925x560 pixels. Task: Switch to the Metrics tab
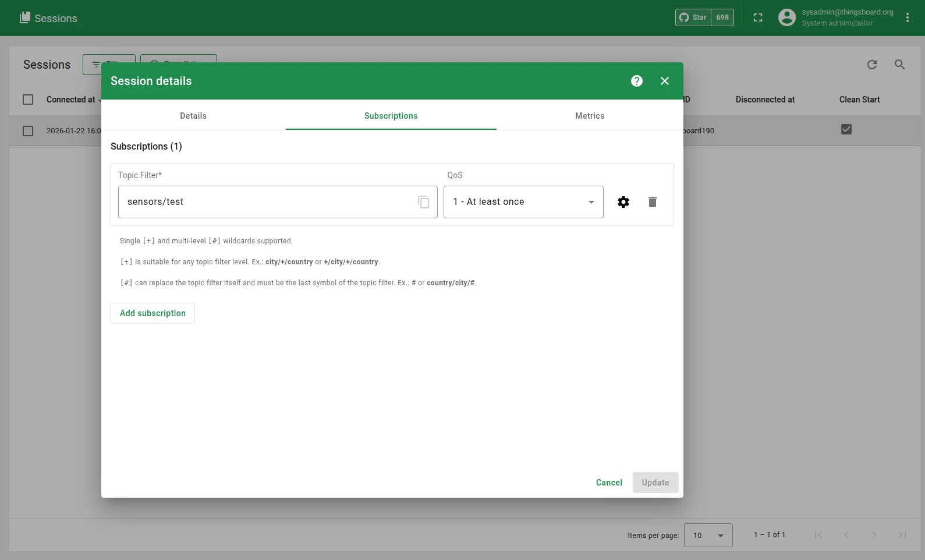(x=590, y=116)
